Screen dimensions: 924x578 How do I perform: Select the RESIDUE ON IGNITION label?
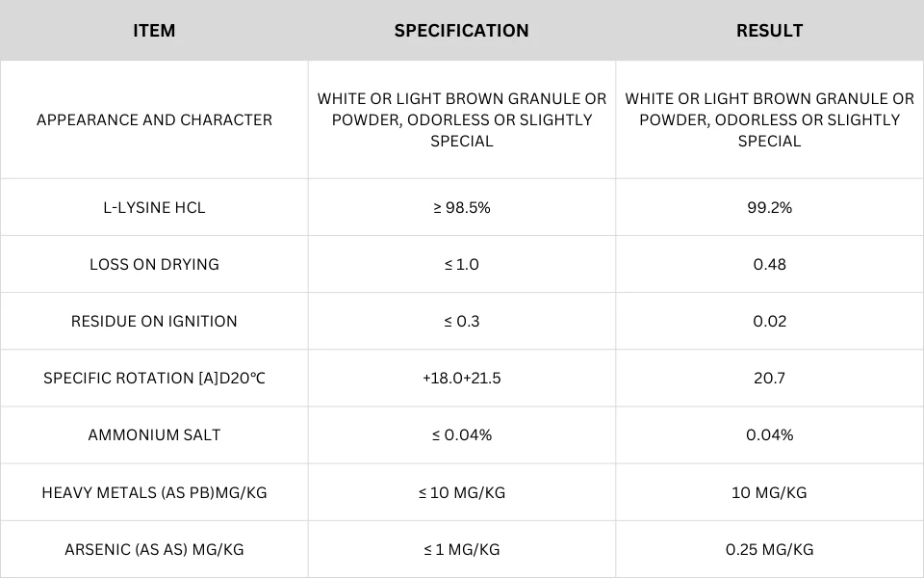tap(154, 322)
